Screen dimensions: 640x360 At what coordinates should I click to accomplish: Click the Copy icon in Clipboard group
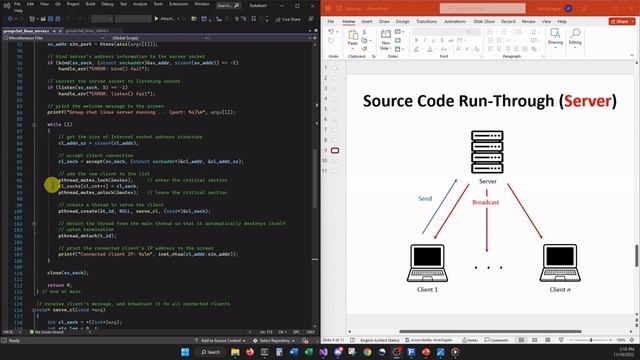(x=364, y=40)
